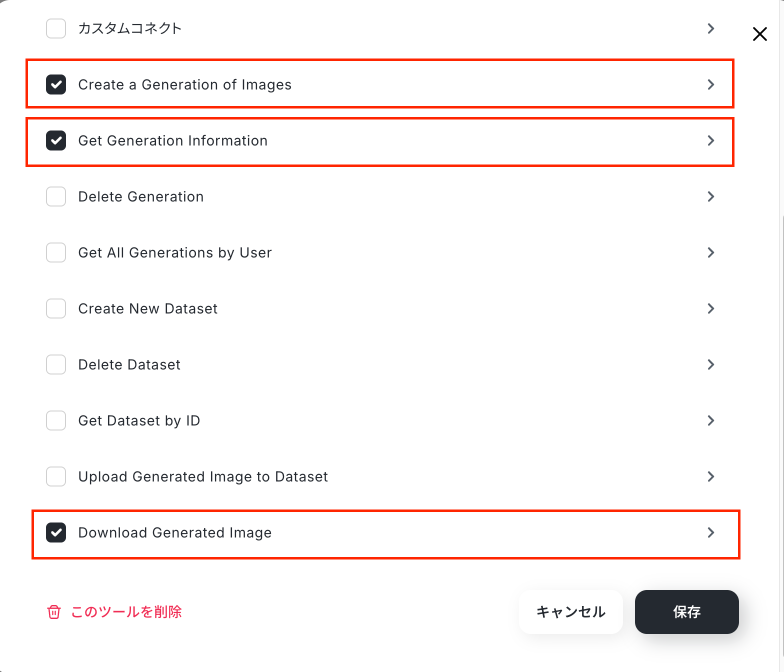Viewport: 784px width, 672px height.
Task: Click the このツールを削除 link
Action: tap(126, 612)
